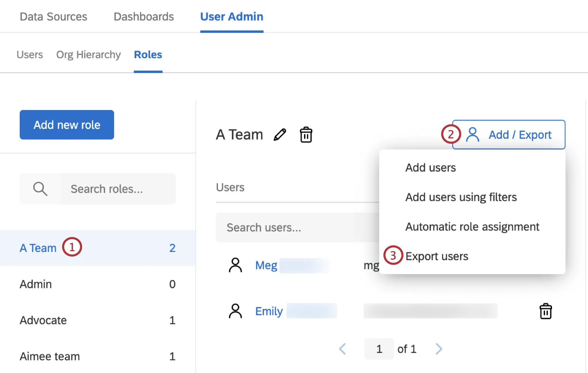Select the Advocate role in the list
This screenshot has width=588, height=373.
pos(43,320)
